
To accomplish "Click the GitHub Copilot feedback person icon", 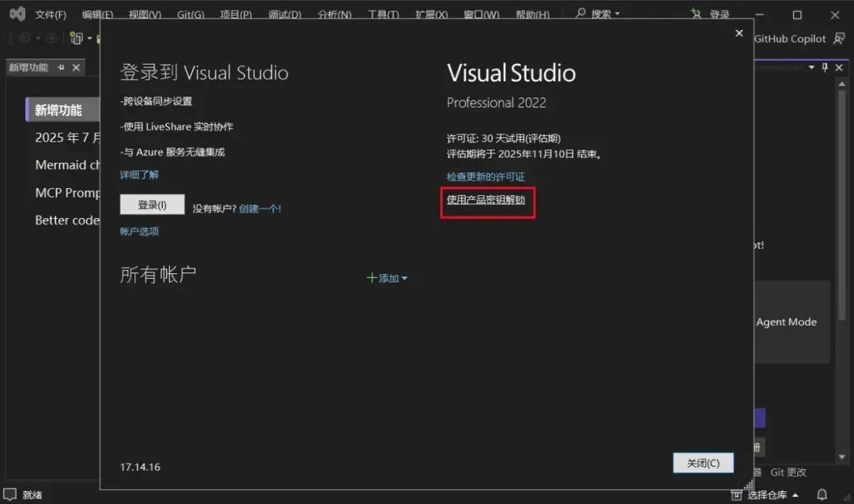I will point(839,39).
